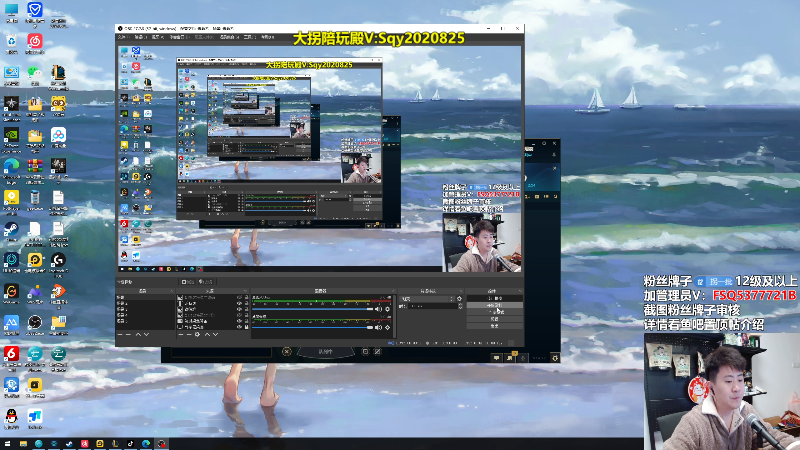The image size is (800, 450).
Task: Open settings gear of upper mixer channel
Action: pyautogui.click(x=388, y=309)
